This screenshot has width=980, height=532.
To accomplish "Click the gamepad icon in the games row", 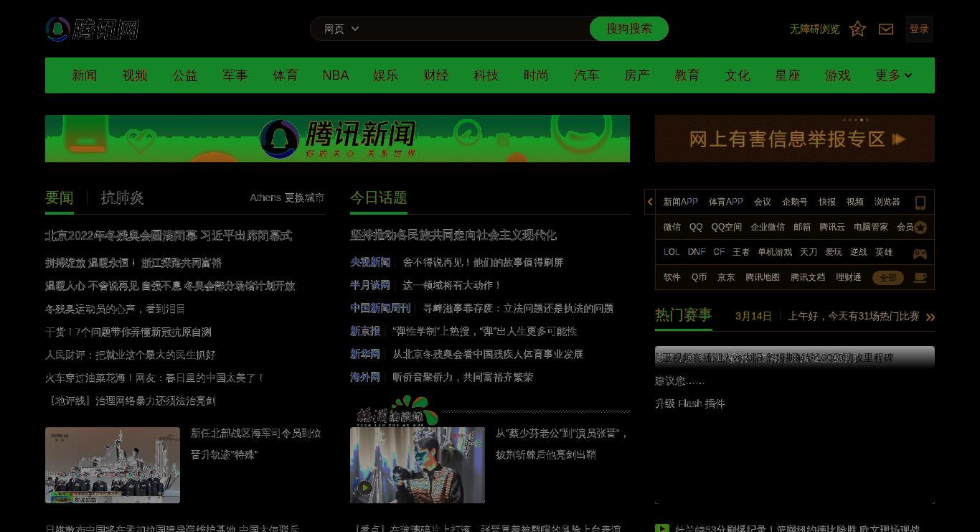I will [x=920, y=253].
